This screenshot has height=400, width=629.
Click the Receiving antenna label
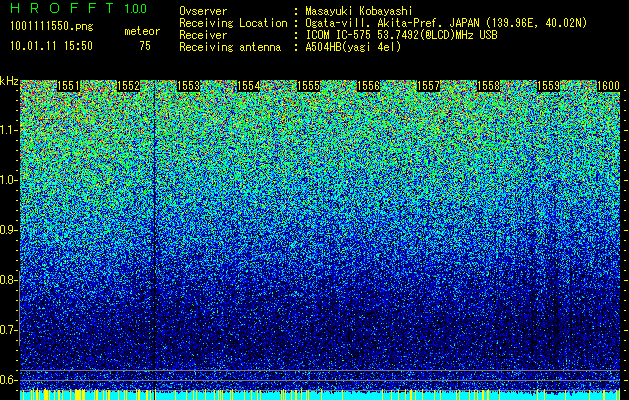(x=230, y=47)
